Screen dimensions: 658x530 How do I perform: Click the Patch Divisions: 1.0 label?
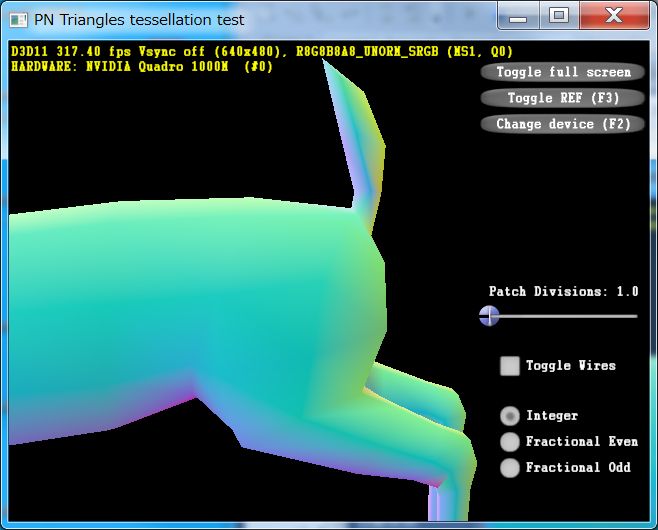pyautogui.click(x=563, y=291)
